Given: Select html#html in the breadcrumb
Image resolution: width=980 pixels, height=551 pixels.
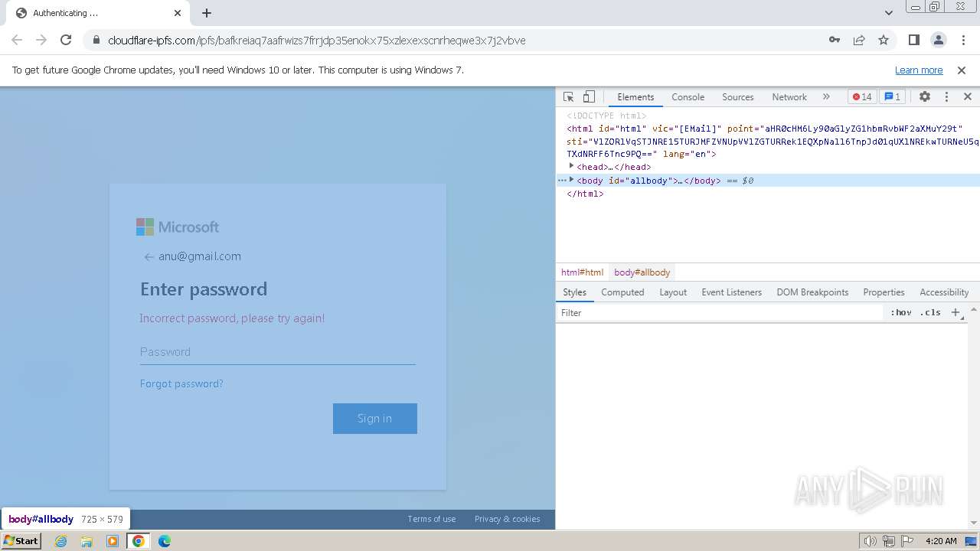Looking at the screenshot, I should (x=582, y=272).
